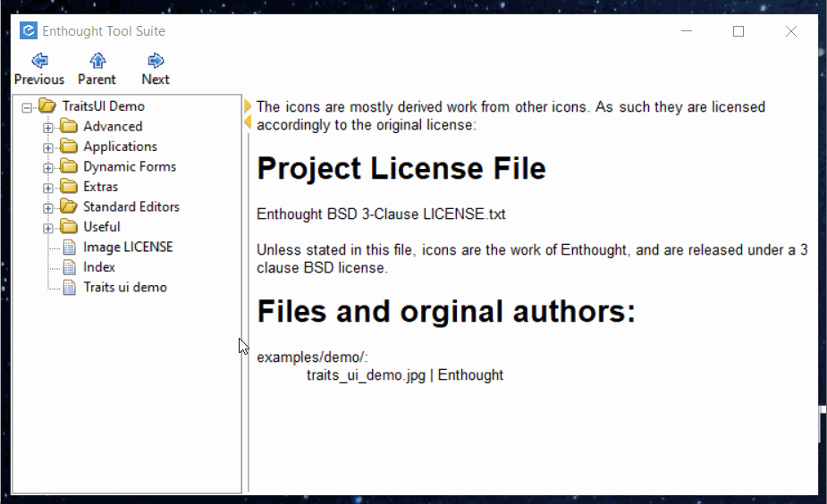Click traits_ui_demo.jpg | Enthought line

(x=405, y=374)
